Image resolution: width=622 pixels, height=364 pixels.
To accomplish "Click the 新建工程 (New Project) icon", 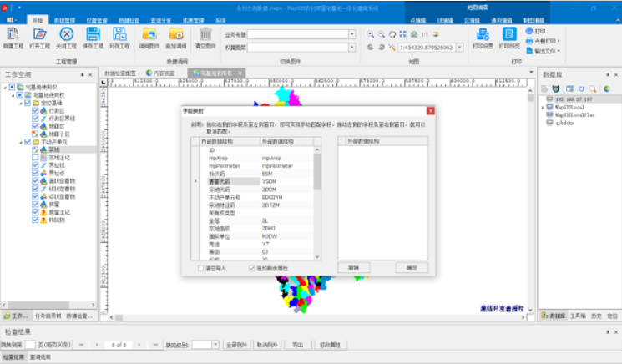I will pos(13,37).
